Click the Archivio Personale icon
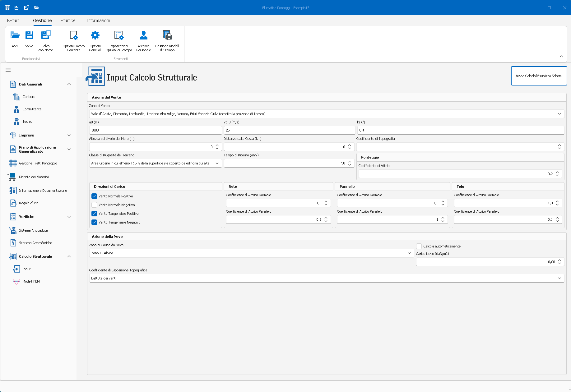 [143, 35]
